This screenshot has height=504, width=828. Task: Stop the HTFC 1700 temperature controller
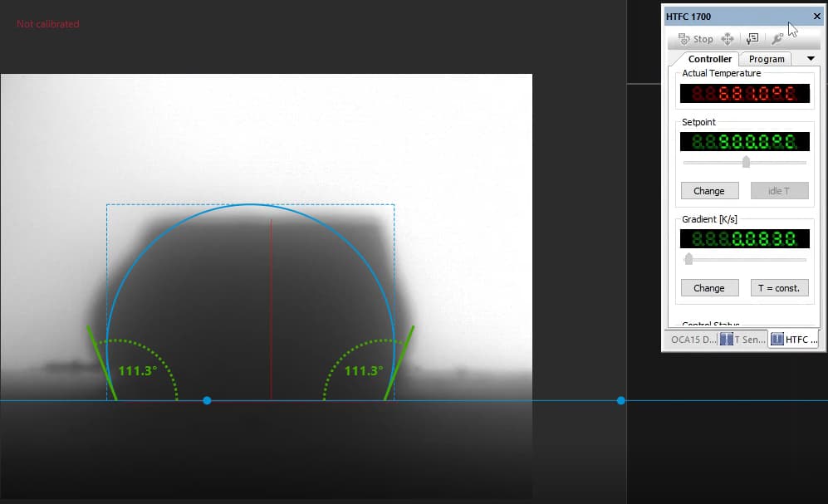pos(695,39)
